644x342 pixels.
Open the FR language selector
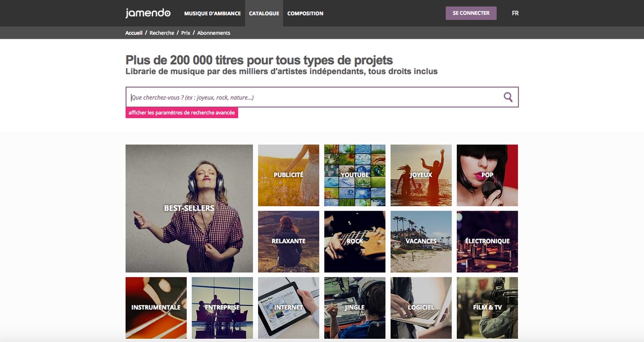tap(515, 13)
